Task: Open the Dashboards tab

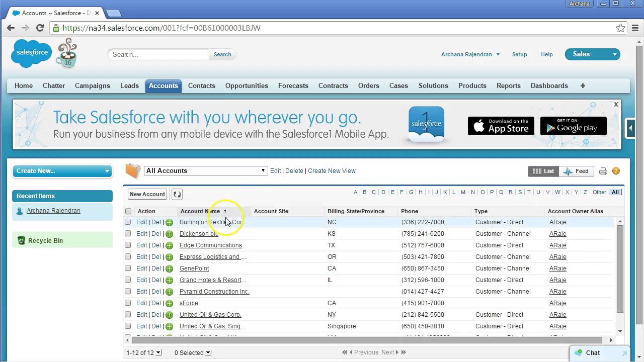Action: pos(549,86)
